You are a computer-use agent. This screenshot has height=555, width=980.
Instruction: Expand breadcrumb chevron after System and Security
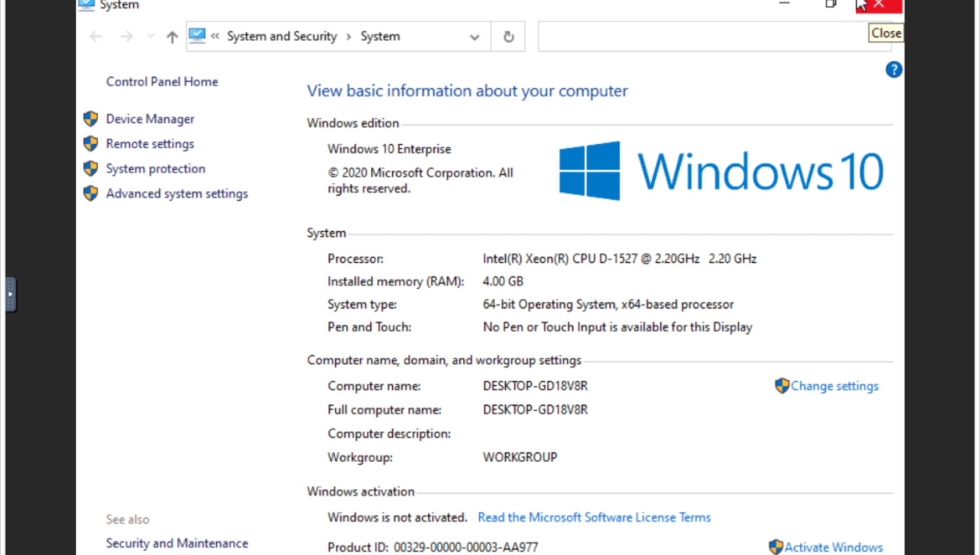(x=348, y=37)
